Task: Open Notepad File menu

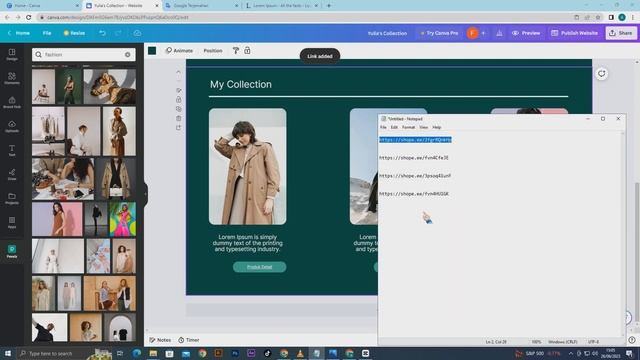Action: (x=383, y=127)
